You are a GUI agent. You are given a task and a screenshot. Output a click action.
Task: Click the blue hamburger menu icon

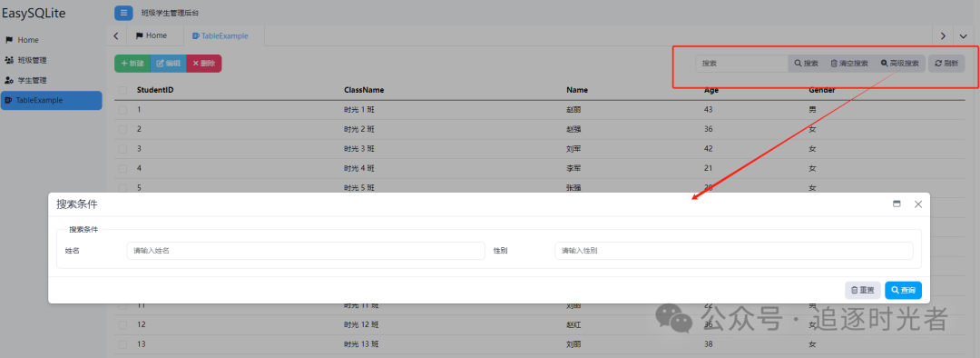(123, 13)
